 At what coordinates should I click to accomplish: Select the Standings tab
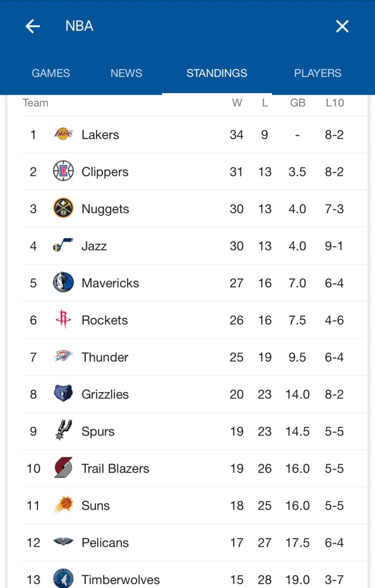[217, 73]
